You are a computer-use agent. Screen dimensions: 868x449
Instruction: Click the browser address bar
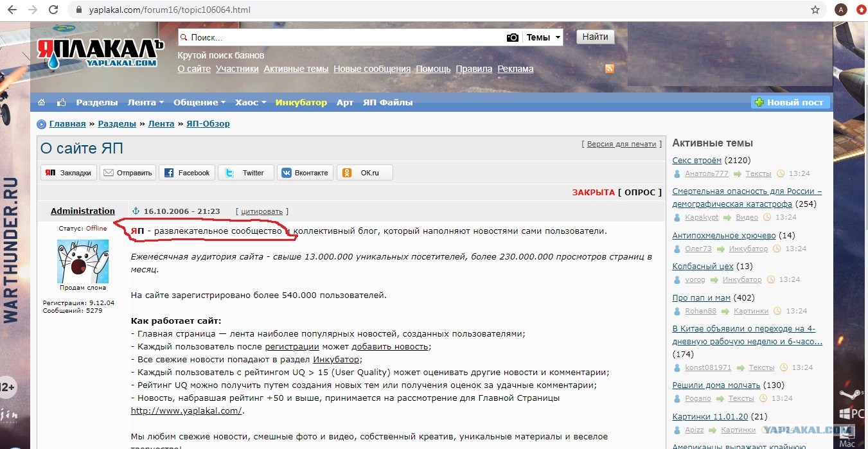[437, 10]
